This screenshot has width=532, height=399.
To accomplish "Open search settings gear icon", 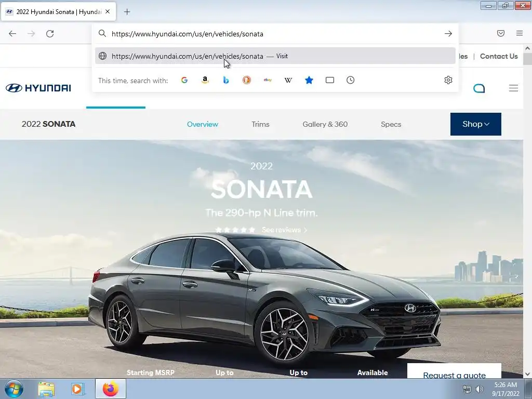I will click(x=448, y=80).
